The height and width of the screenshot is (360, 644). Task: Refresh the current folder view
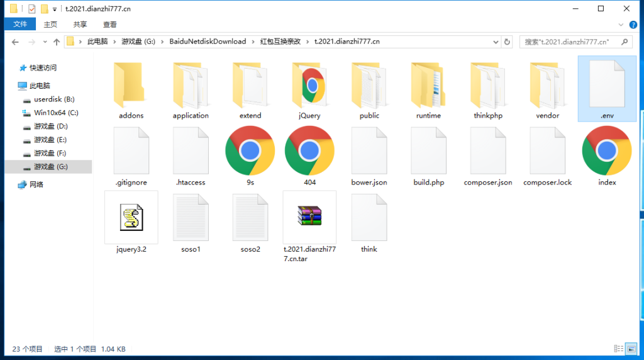[x=508, y=42]
